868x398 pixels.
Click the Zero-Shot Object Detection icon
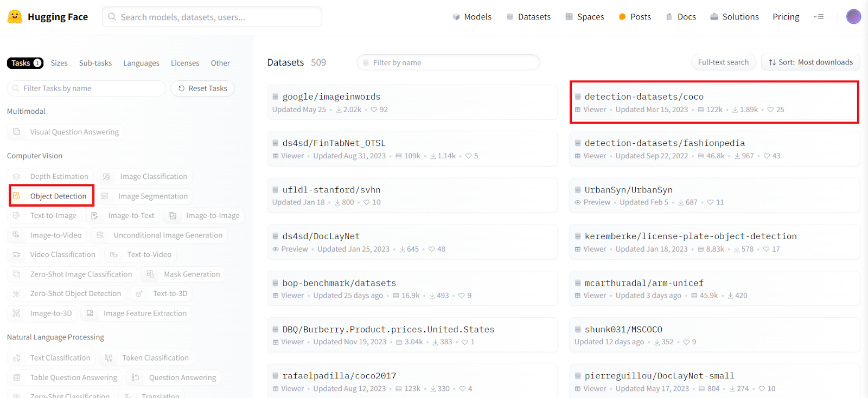point(16,293)
